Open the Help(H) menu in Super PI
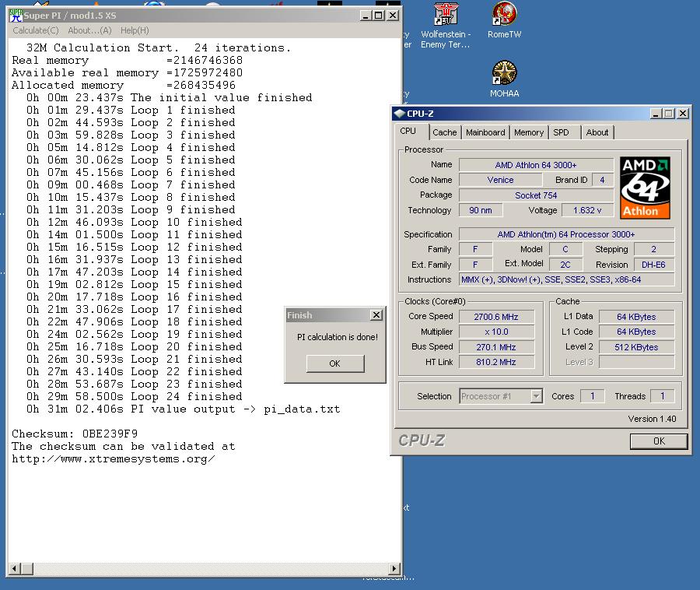The image size is (700, 590). point(135,30)
